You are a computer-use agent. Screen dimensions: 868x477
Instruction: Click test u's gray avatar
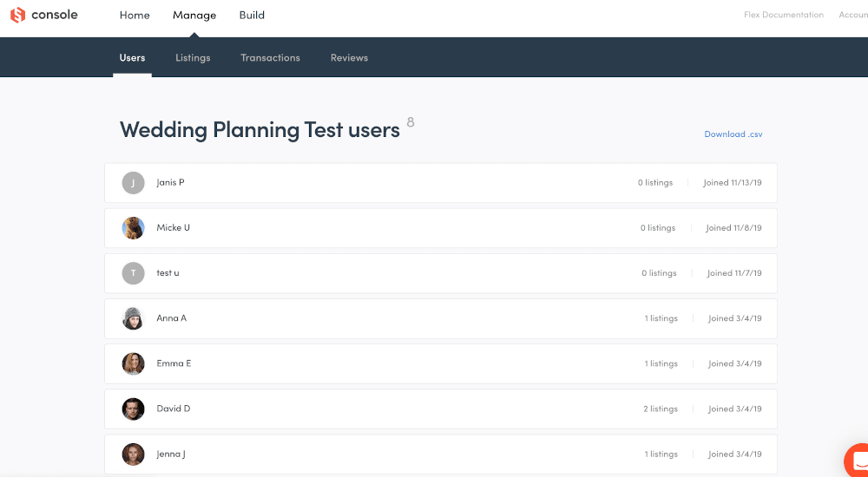tap(133, 273)
